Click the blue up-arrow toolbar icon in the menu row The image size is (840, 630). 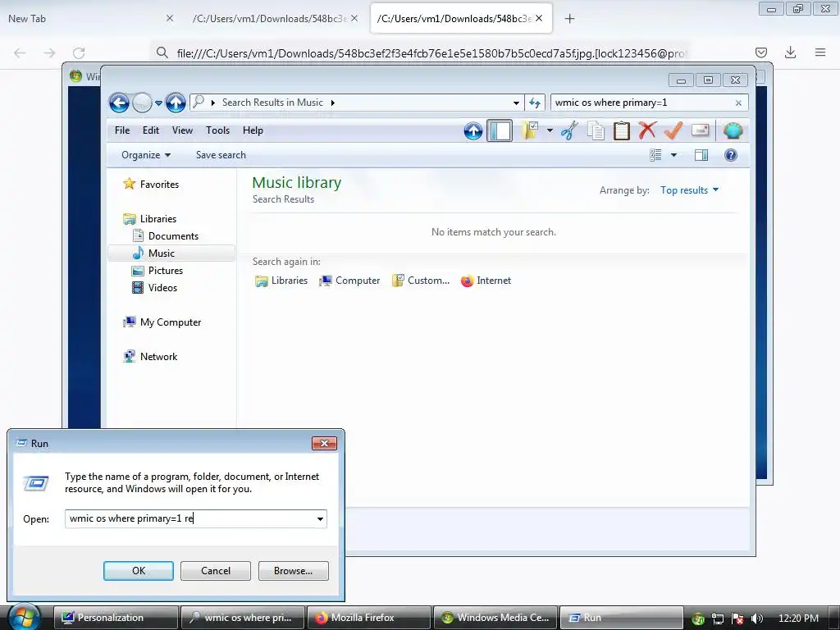coord(473,130)
